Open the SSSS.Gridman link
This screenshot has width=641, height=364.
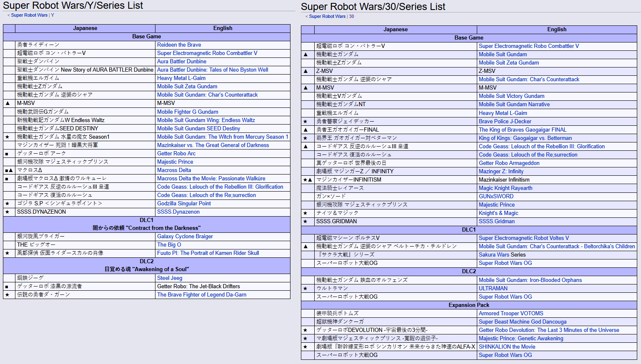497,222
